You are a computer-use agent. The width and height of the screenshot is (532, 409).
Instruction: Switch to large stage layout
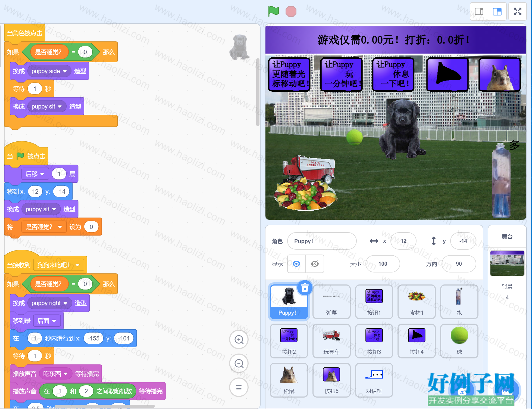pyautogui.click(x=497, y=11)
